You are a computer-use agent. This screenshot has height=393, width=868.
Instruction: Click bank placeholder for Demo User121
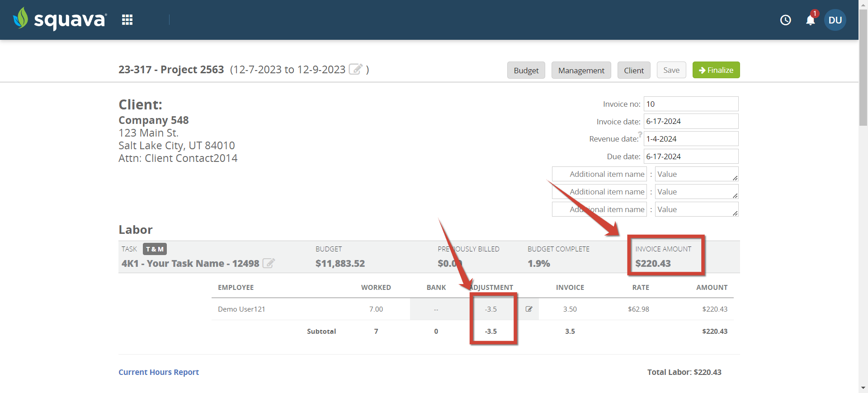pyautogui.click(x=436, y=309)
